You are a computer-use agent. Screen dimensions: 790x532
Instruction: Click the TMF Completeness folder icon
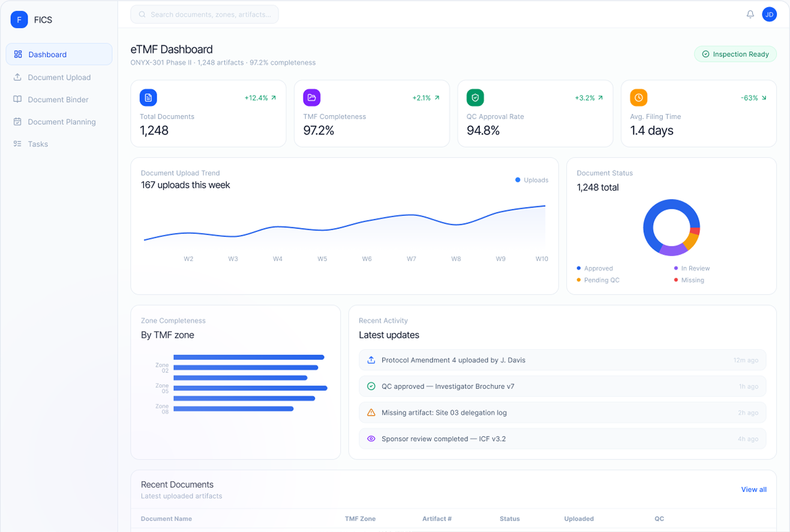(312, 98)
